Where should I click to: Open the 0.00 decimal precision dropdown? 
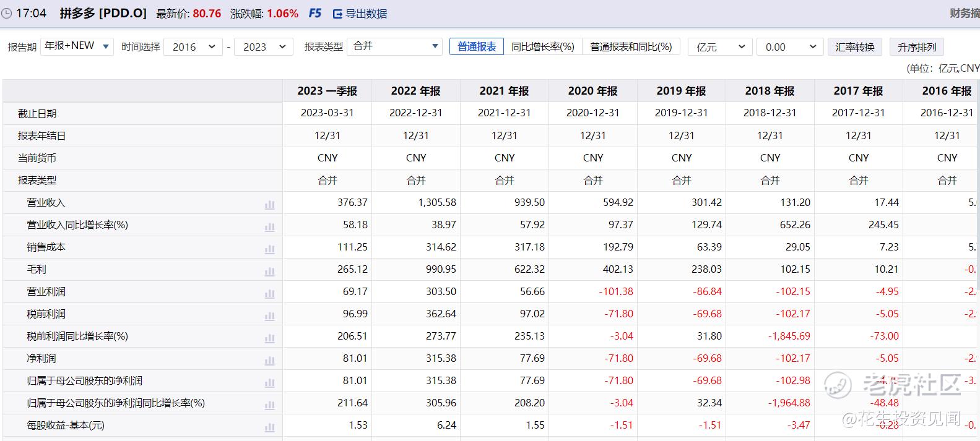(791, 47)
